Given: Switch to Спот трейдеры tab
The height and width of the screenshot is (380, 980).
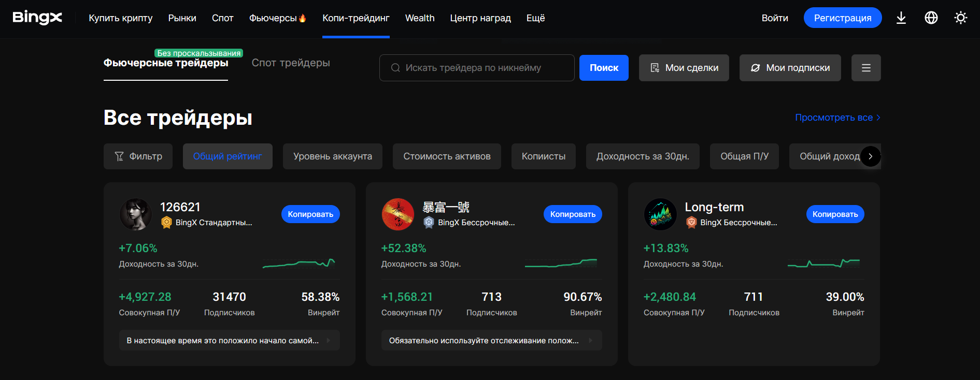Looking at the screenshot, I should (x=291, y=63).
